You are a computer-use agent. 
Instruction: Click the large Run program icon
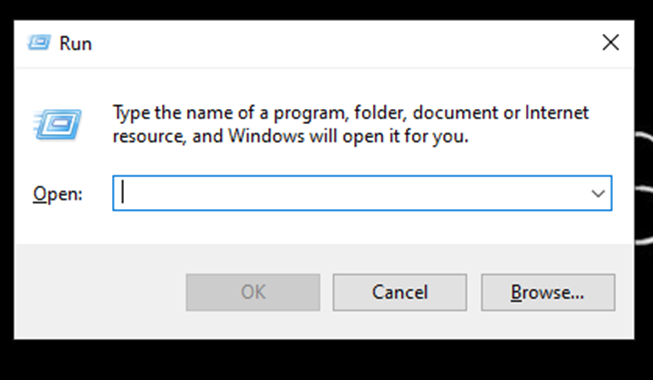[57, 124]
